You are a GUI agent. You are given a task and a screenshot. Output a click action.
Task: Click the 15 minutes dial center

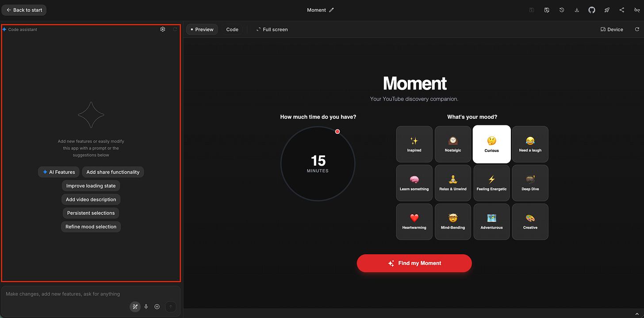click(x=318, y=163)
